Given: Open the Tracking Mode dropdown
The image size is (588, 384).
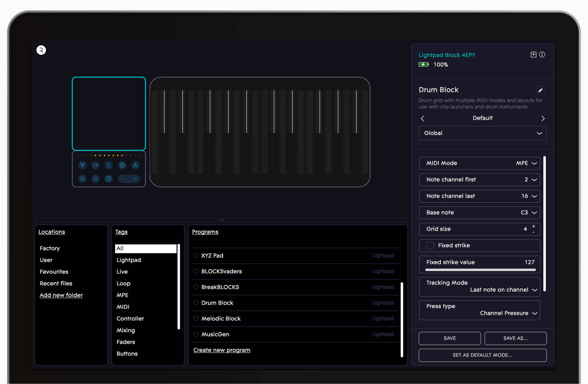Looking at the screenshot, I should point(479,287).
